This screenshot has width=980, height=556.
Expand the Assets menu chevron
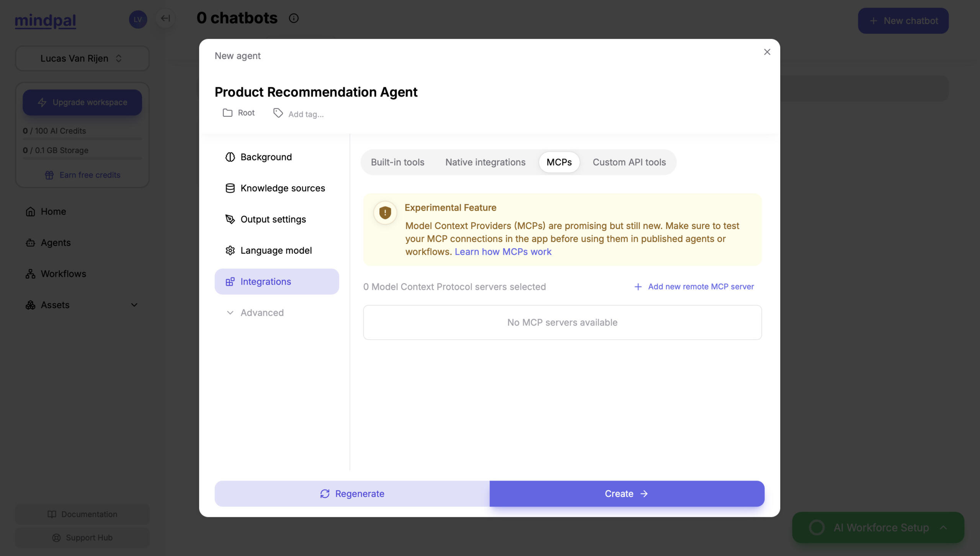tap(134, 305)
